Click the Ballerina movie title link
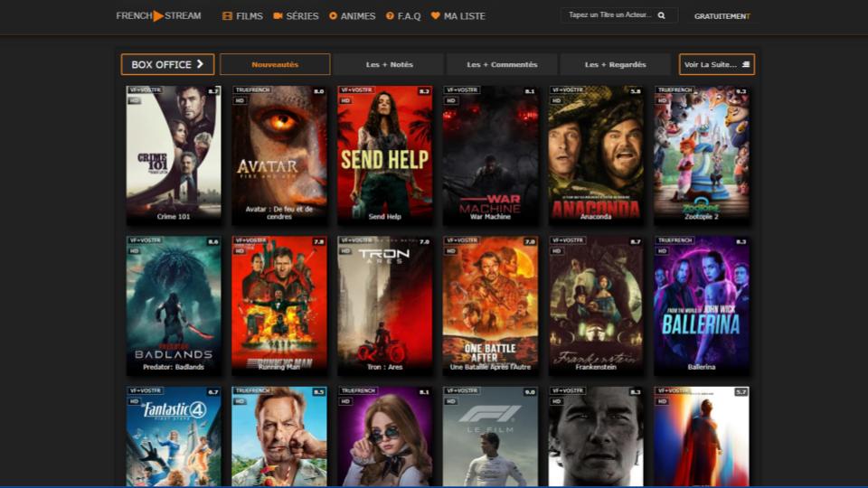 point(702,367)
